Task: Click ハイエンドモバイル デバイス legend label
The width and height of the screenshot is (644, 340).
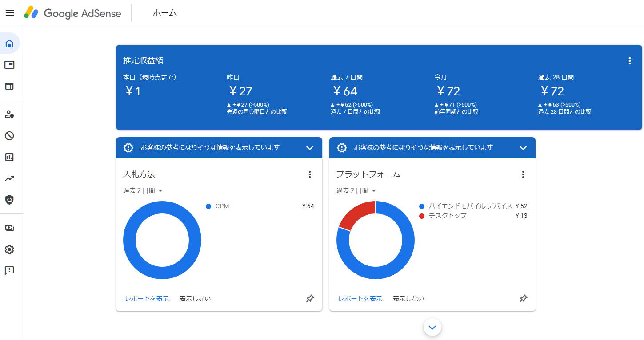Action: 471,206
